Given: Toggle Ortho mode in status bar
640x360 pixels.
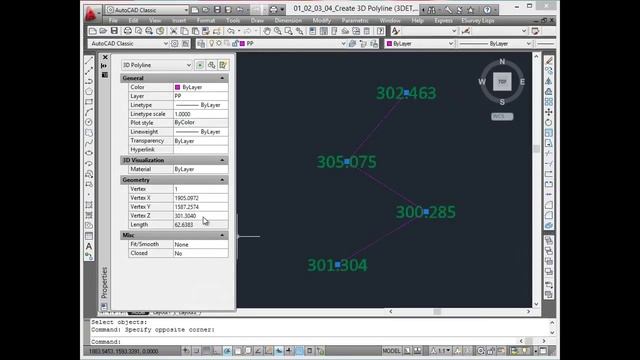Looking at the screenshot, I should [217, 351].
